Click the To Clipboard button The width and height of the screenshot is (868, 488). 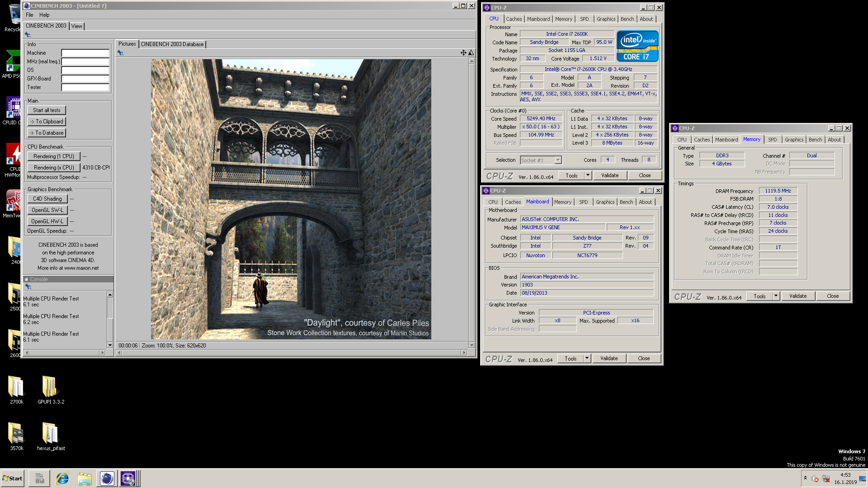coord(47,122)
